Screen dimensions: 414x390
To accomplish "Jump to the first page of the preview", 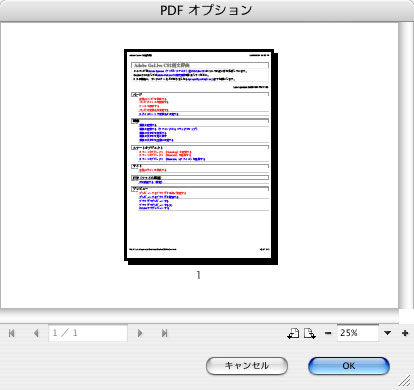I will click(12, 333).
